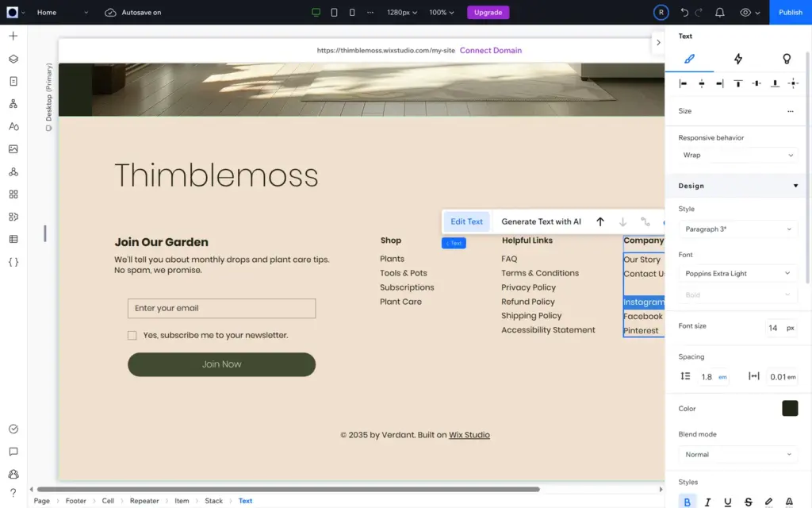Switch to Interactions lightning tab

pyautogui.click(x=738, y=59)
